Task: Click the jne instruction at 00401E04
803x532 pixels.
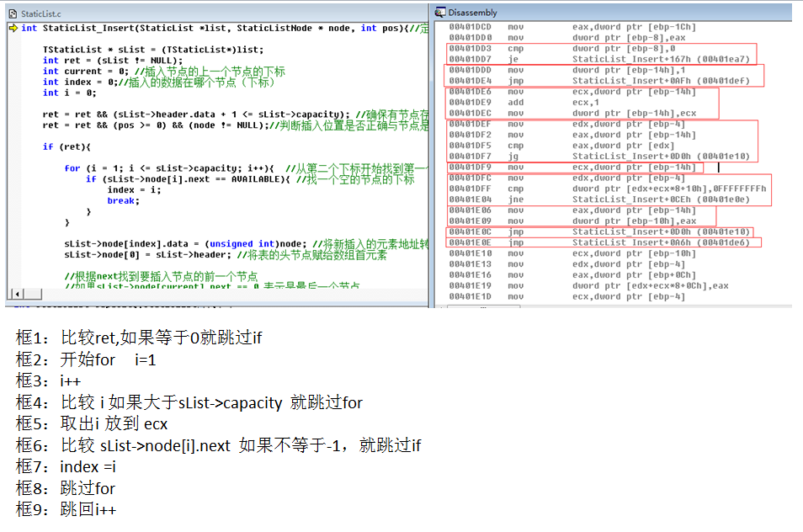Action: pyautogui.click(x=599, y=199)
